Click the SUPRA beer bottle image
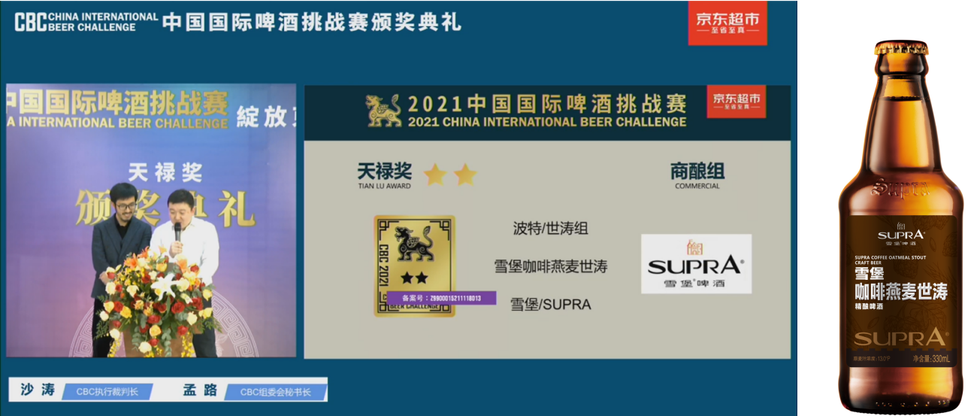The width and height of the screenshot is (980, 416). 900,226
